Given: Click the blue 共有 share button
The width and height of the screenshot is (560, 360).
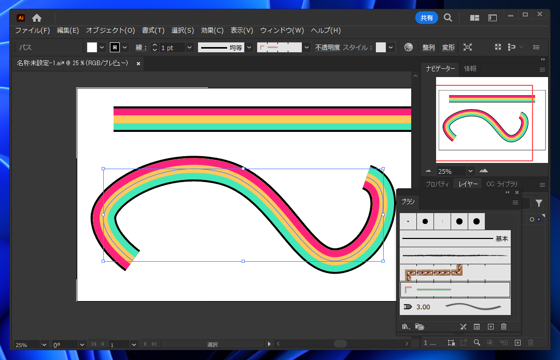Looking at the screenshot, I should (426, 18).
